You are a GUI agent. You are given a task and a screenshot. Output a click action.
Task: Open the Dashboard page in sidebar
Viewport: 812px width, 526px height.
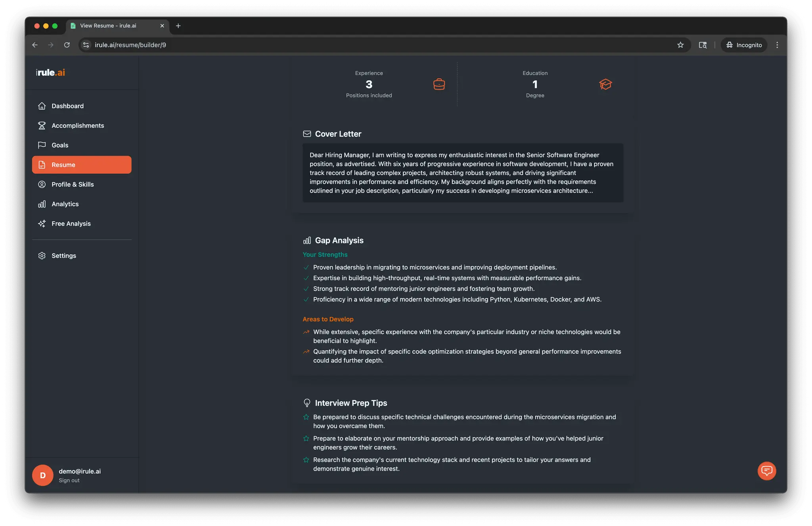click(82, 106)
